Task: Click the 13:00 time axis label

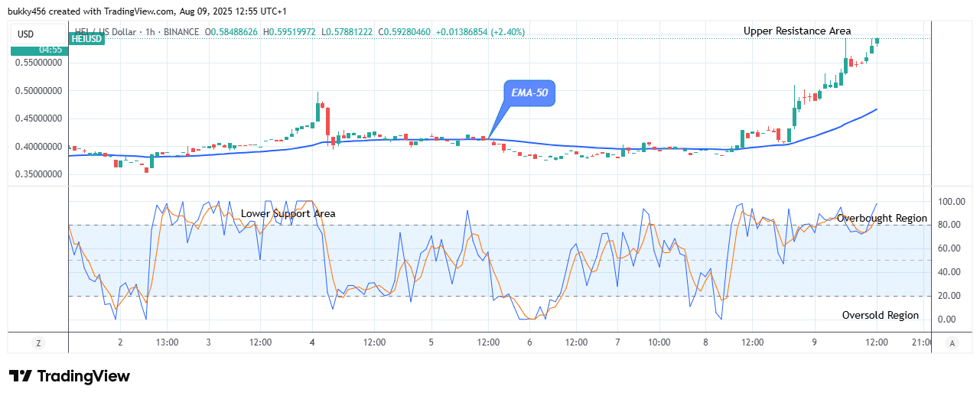Action: point(167,342)
